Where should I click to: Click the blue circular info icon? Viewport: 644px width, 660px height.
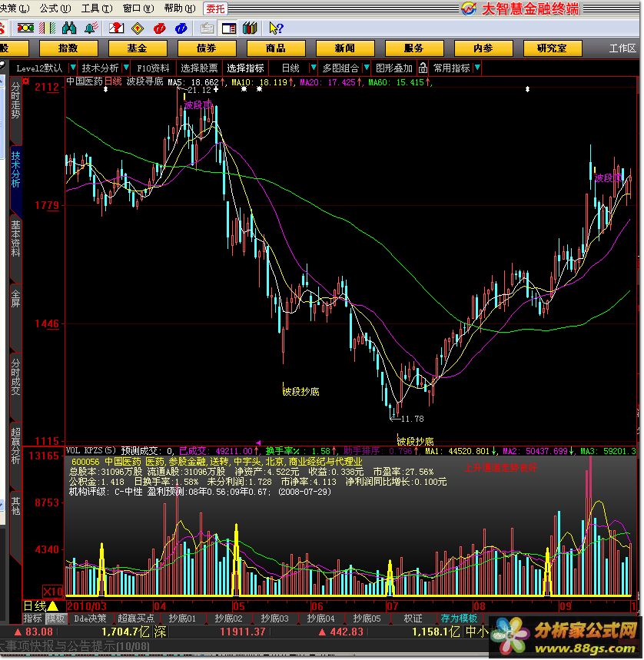(x=181, y=28)
